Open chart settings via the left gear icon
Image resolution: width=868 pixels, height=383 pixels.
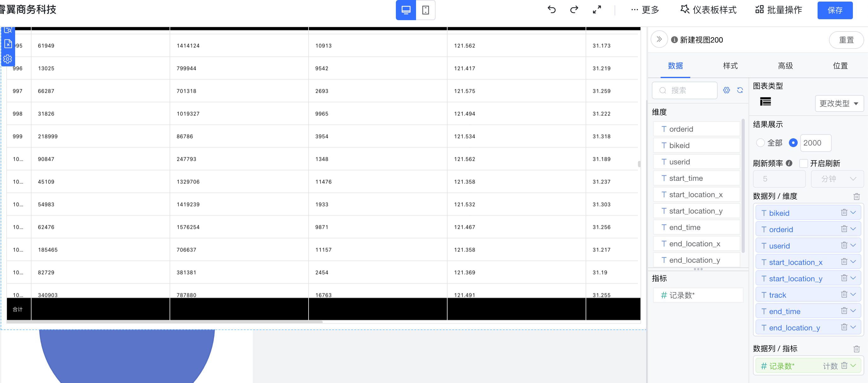8,59
